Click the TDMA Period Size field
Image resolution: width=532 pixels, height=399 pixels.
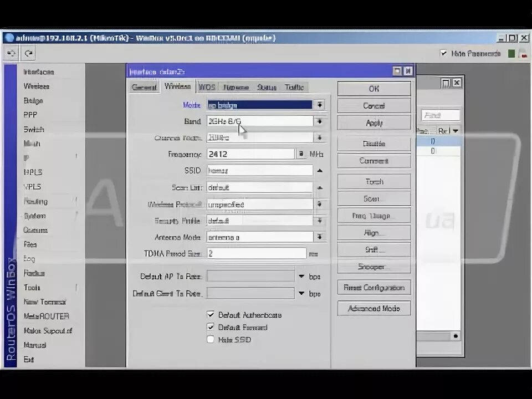coord(257,253)
